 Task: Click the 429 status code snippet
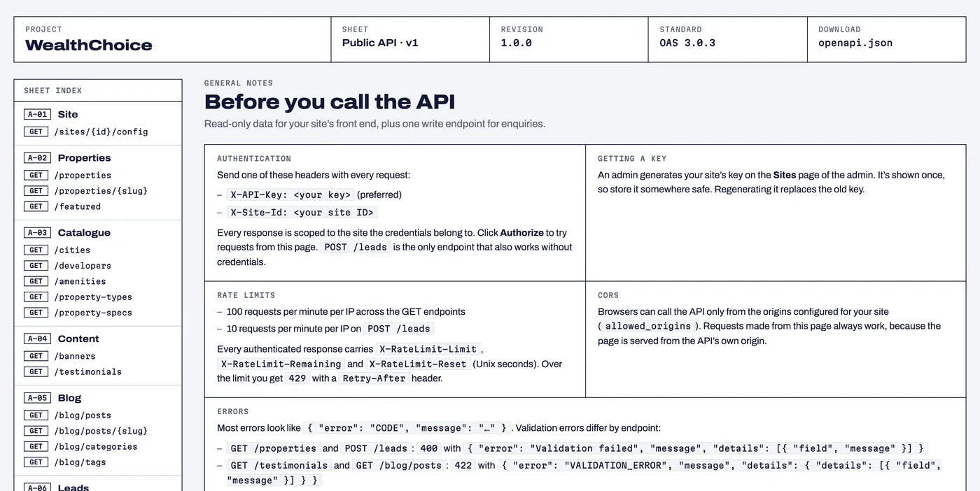(297, 378)
